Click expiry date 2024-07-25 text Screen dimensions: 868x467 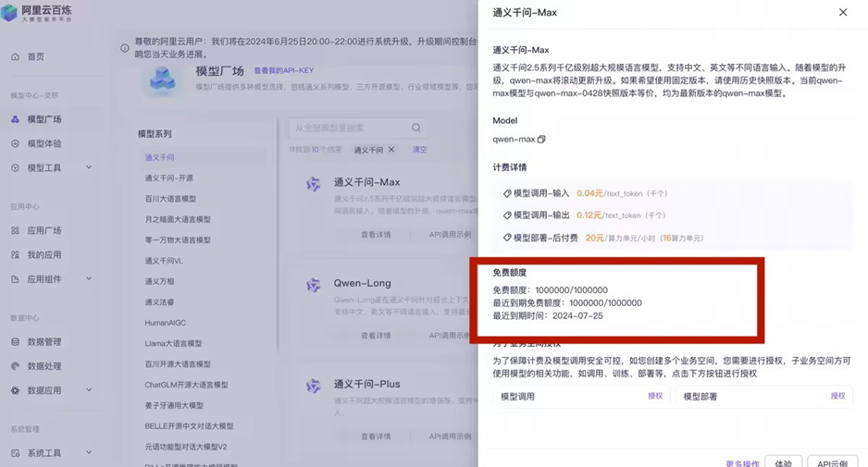click(577, 316)
